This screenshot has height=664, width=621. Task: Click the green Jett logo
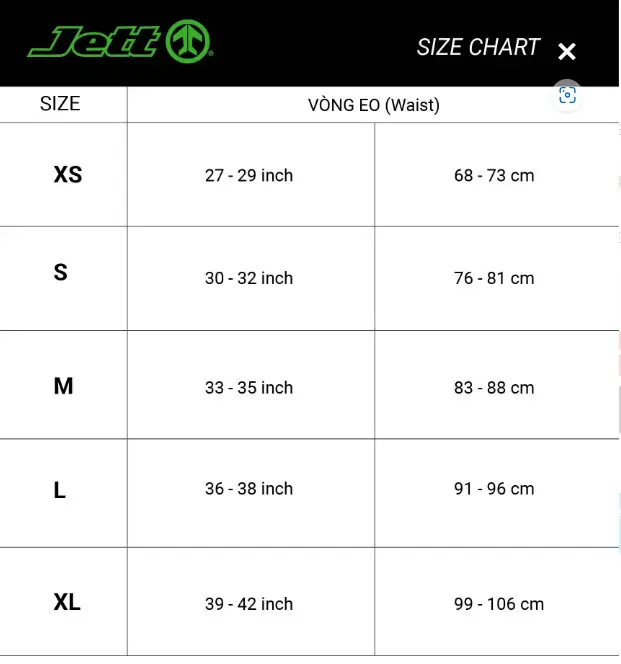[120, 42]
